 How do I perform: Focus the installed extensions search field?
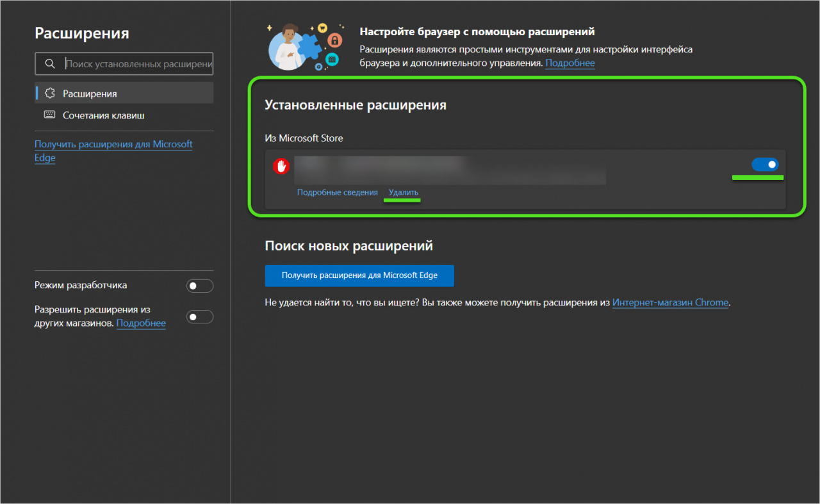124,64
